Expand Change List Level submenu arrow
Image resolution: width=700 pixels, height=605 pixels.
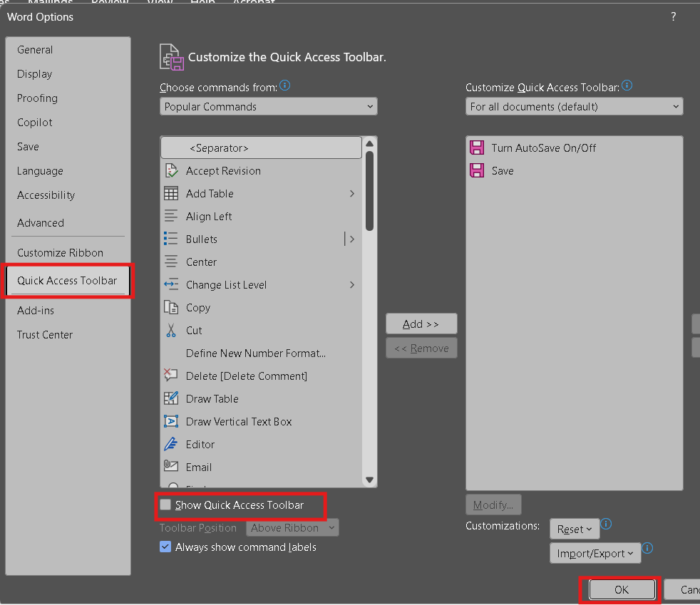[x=352, y=284]
